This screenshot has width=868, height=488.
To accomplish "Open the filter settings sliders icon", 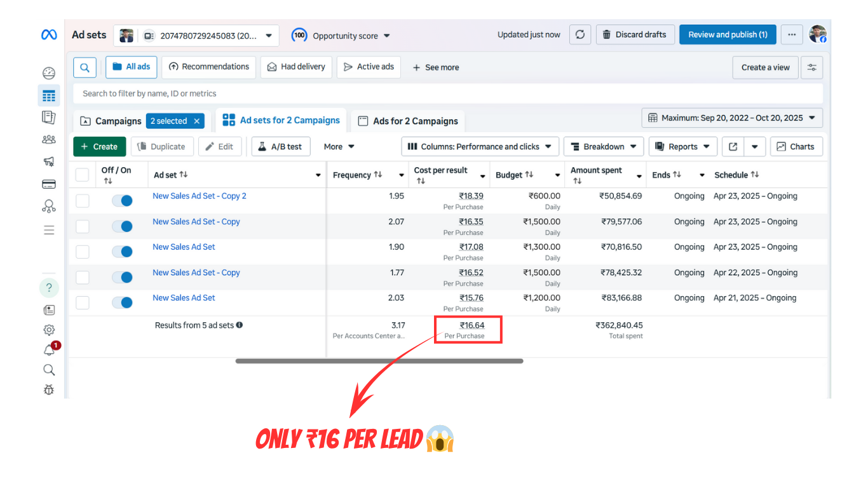I will pos(811,67).
